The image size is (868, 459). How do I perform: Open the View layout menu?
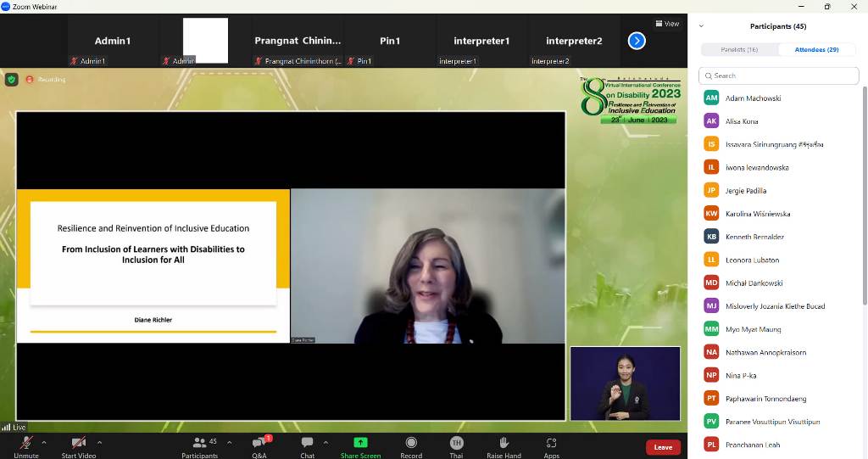(x=668, y=24)
